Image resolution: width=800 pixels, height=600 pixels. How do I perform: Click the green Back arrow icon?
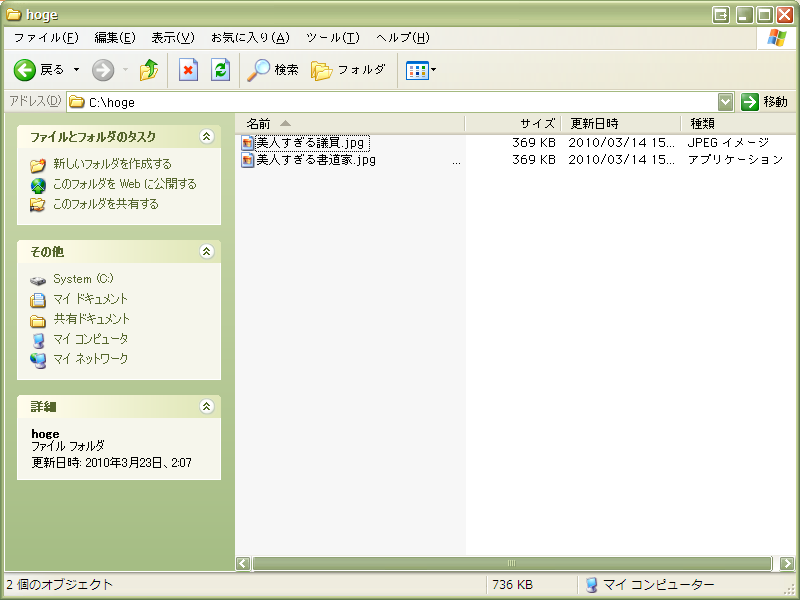coord(24,70)
